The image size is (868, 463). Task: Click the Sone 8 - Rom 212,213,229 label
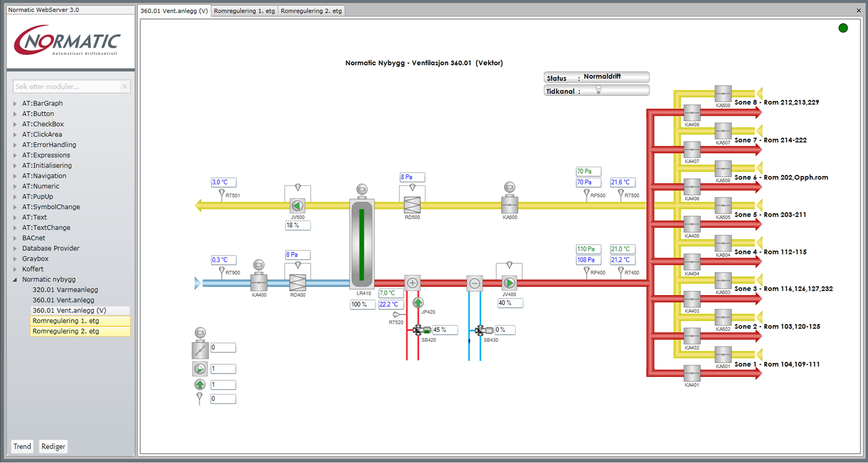(x=777, y=103)
